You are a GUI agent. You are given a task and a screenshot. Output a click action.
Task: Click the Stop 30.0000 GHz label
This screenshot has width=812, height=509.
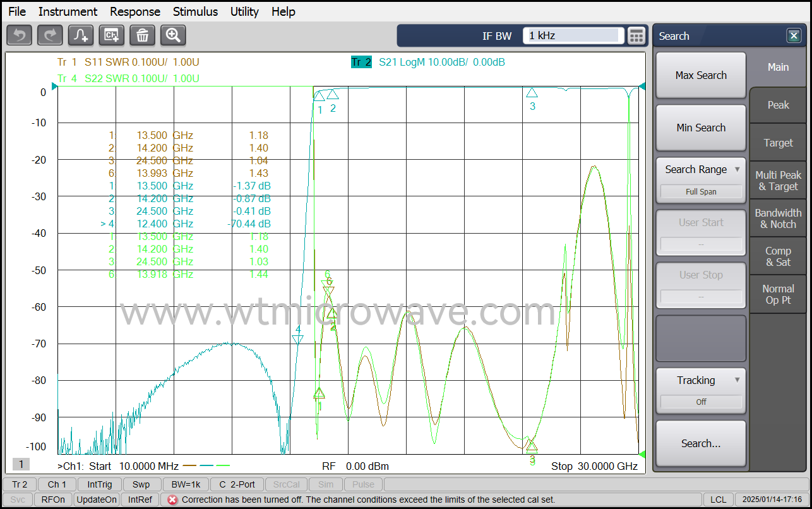(x=594, y=466)
